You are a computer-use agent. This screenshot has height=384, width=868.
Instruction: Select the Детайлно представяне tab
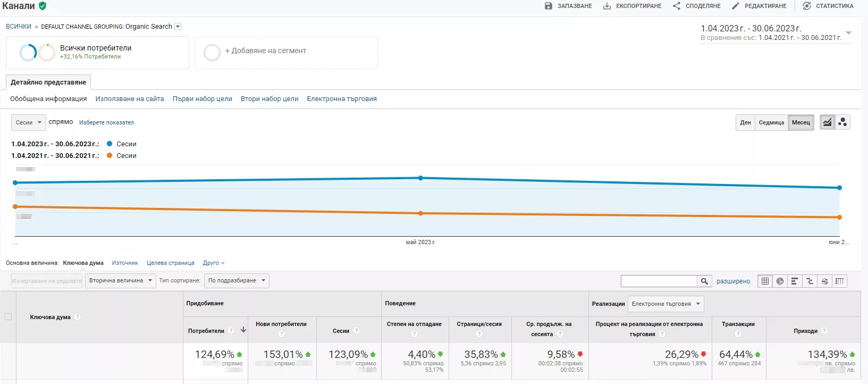(x=48, y=82)
